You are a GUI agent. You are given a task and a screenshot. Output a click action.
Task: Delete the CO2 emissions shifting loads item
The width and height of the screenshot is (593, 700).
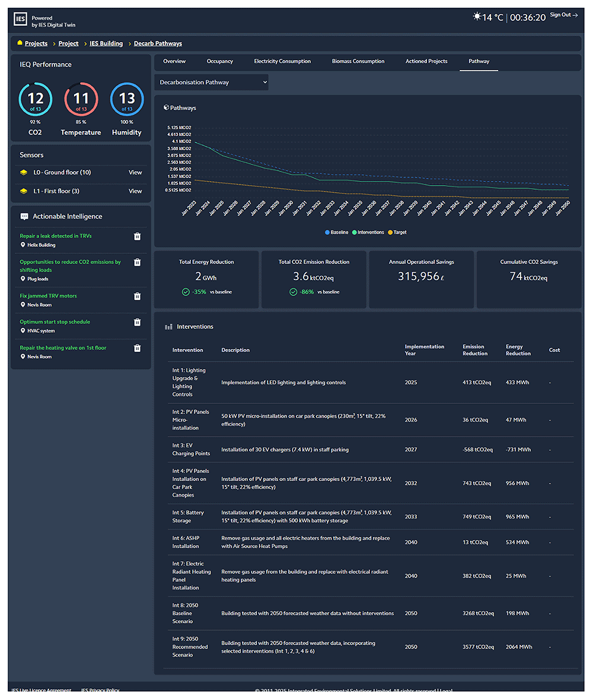tap(138, 262)
